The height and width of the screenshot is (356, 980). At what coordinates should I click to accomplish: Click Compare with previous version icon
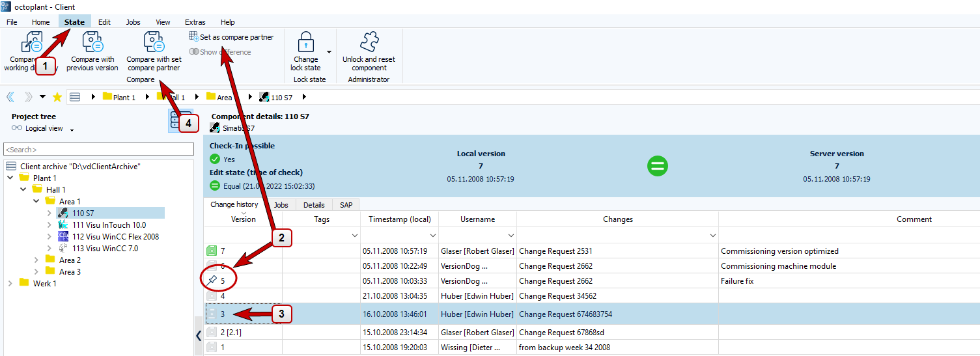pyautogui.click(x=92, y=42)
